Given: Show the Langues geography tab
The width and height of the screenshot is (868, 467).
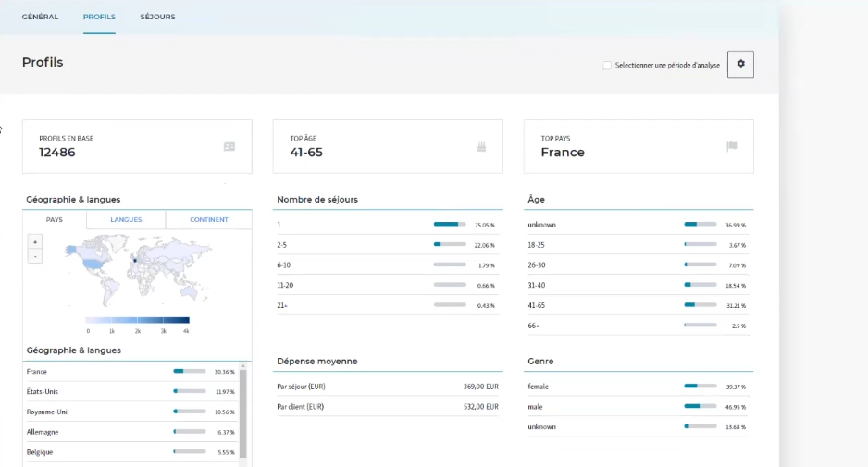Looking at the screenshot, I should (126, 219).
